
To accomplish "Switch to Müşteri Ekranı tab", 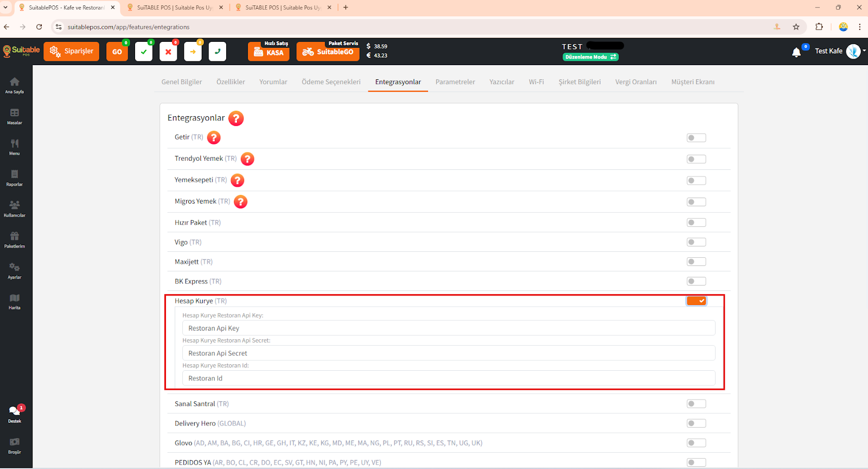I will pyautogui.click(x=693, y=82).
